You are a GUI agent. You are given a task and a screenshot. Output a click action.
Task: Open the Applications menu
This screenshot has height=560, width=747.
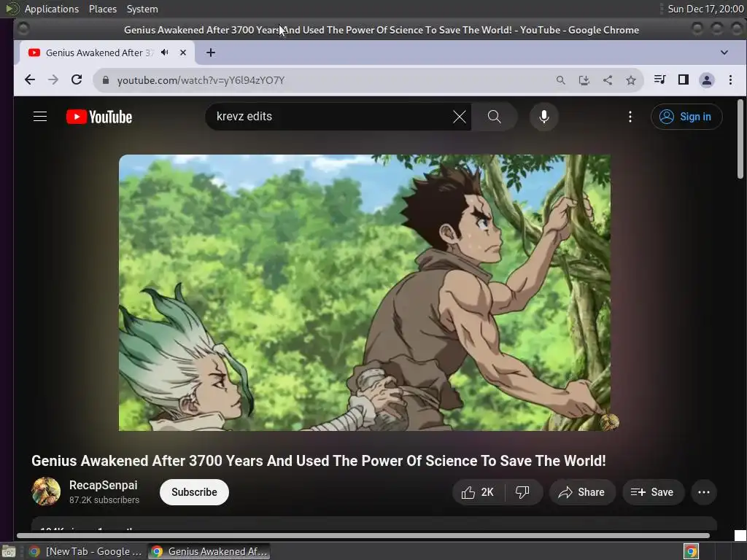coord(52,9)
